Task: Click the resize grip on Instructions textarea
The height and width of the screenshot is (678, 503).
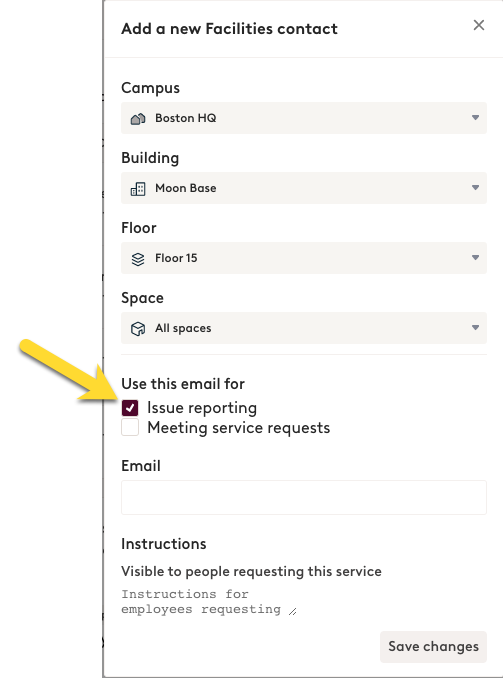Action: pyautogui.click(x=293, y=611)
